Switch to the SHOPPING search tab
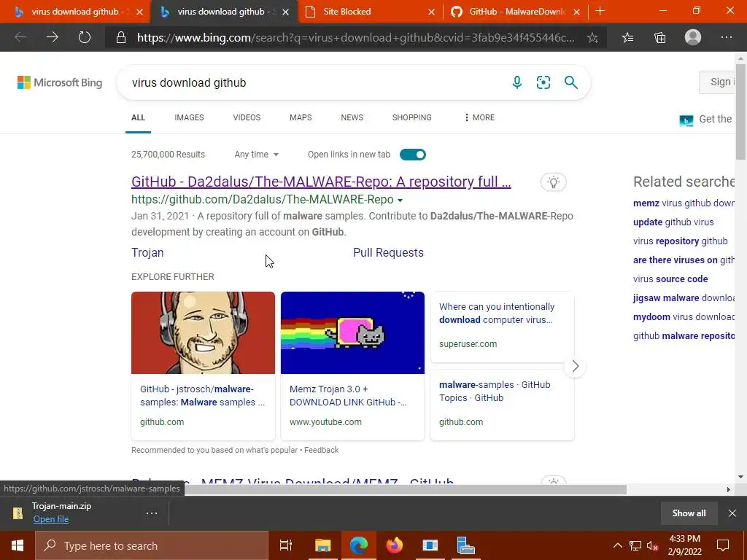The image size is (747, 560). coord(412,117)
